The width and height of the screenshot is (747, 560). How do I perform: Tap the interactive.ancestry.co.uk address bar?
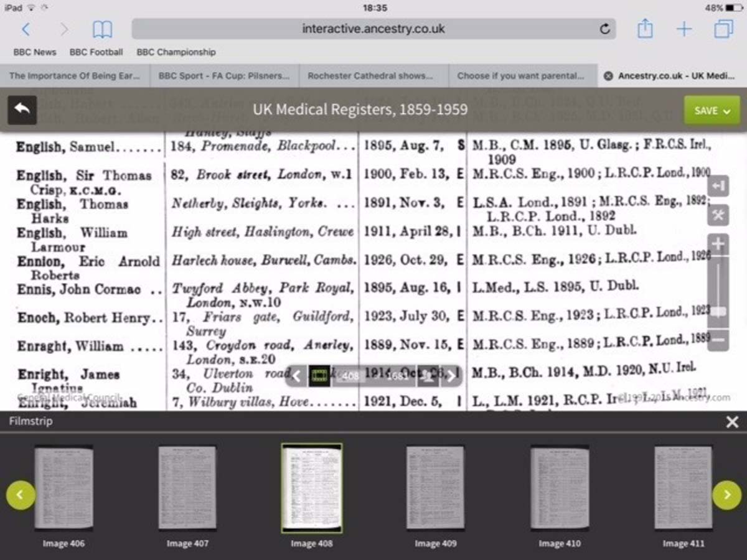point(374,29)
